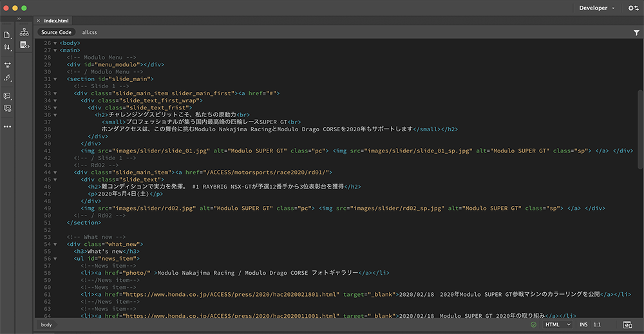Click the "/ Rd02" comment on line 50

pos(100,216)
